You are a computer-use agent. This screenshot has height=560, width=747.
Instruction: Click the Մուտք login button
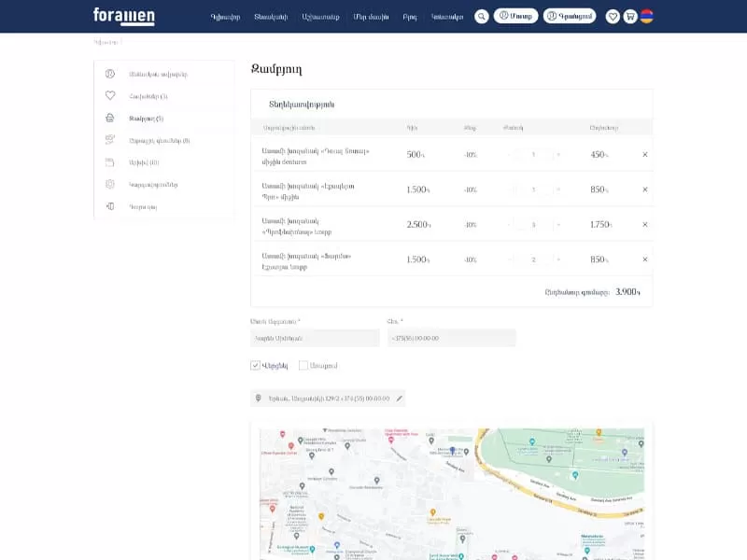(x=516, y=16)
